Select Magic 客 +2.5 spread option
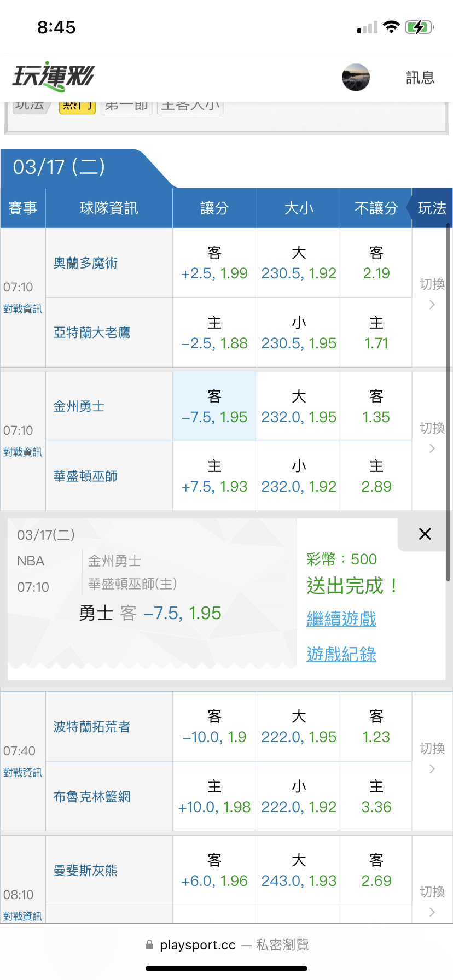Viewport: 453px width, 980px height. click(x=214, y=263)
